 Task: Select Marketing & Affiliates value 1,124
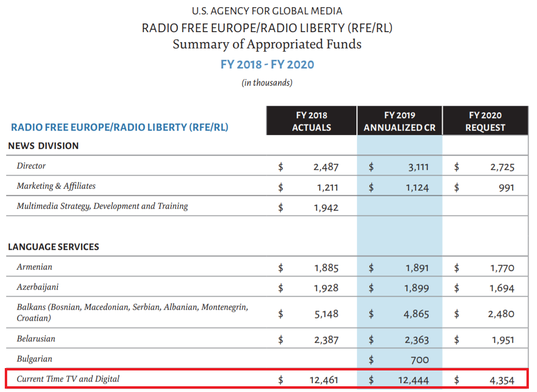(417, 188)
